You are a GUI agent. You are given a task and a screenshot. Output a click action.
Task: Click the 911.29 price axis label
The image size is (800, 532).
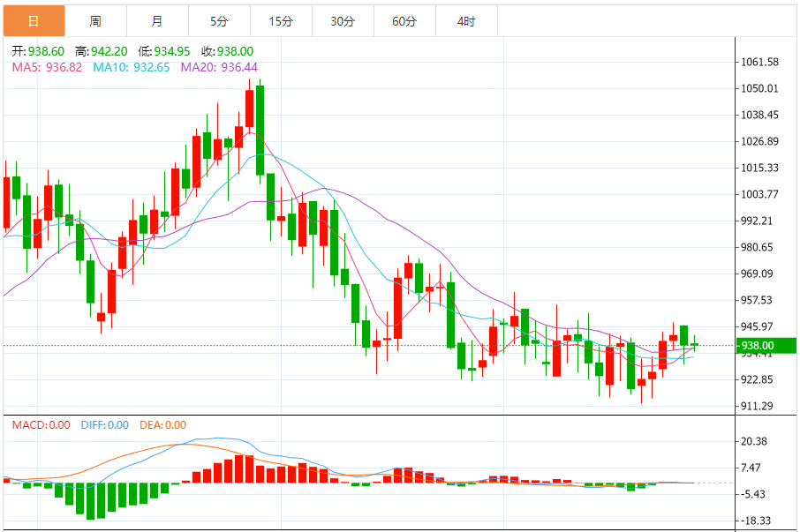pyautogui.click(x=757, y=406)
